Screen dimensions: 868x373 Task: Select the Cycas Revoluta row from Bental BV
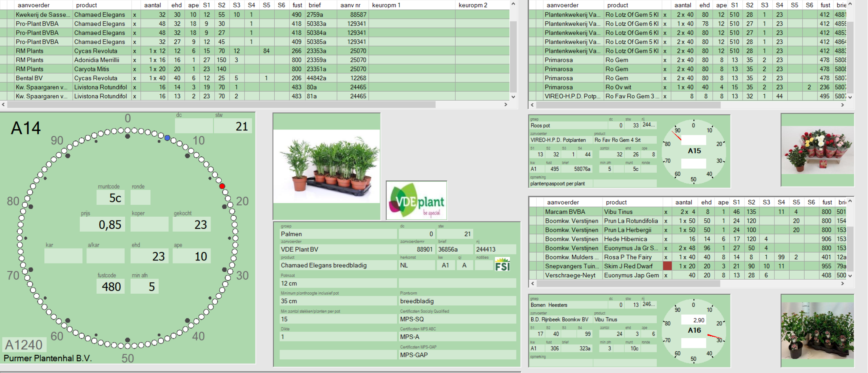coord(96,78)
